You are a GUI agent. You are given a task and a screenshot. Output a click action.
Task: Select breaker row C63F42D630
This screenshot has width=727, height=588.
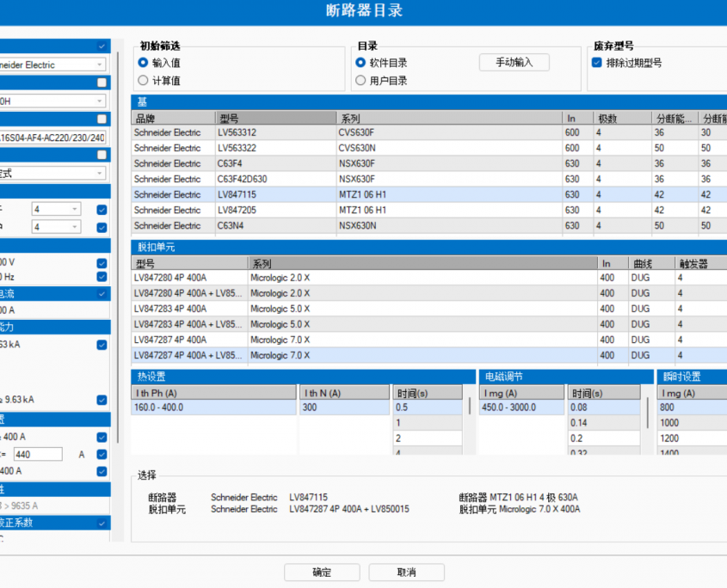pos(428,179)
